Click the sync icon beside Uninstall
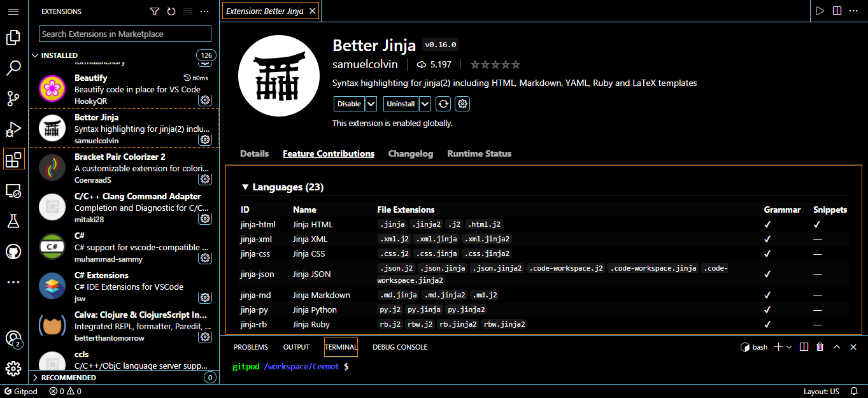This screenshot has height=398, width=868. point(444,104)
